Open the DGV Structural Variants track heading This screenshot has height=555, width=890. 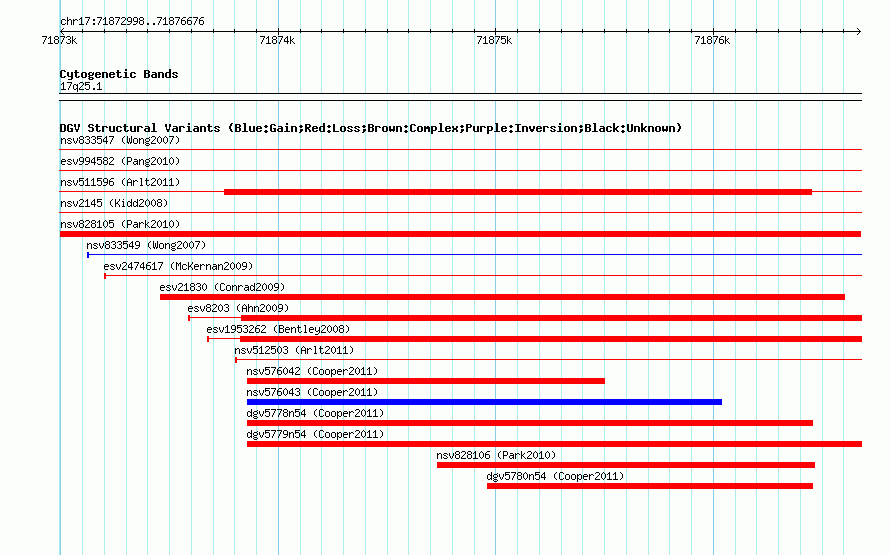[370, 128]
